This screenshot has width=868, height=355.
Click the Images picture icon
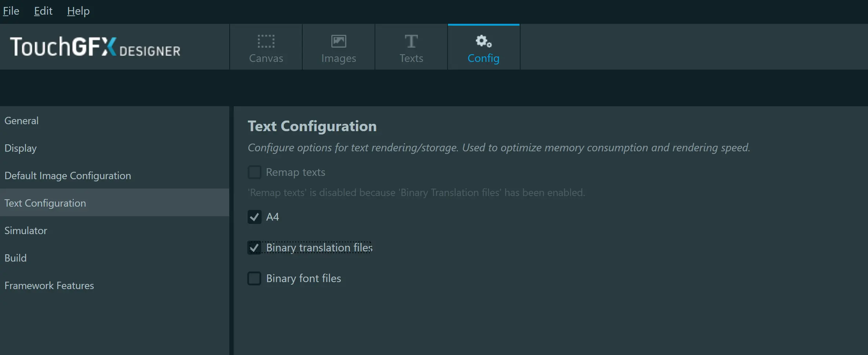click(339, 41)
